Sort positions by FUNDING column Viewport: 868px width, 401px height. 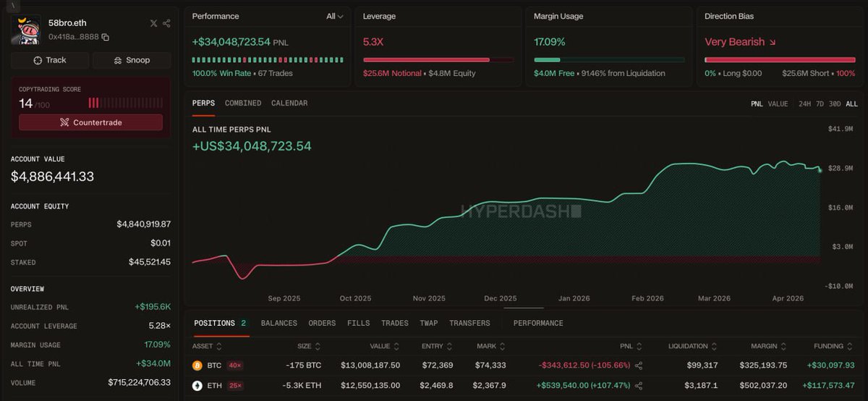[x=834, y=347]
